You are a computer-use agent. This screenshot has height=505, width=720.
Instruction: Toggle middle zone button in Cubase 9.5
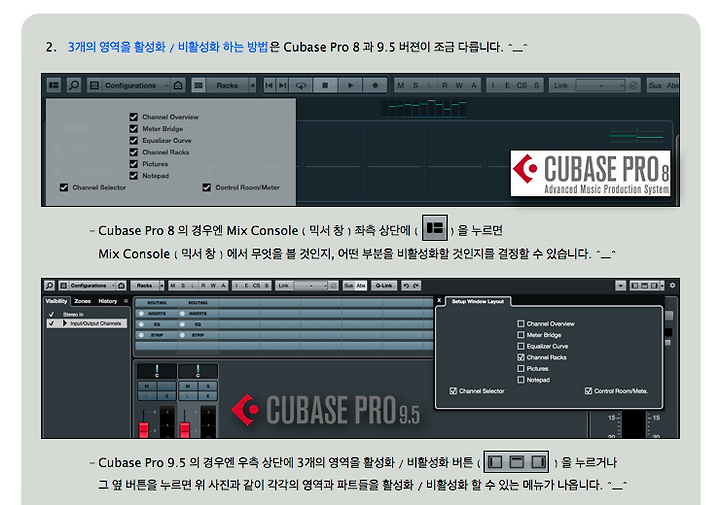point(644,286)
